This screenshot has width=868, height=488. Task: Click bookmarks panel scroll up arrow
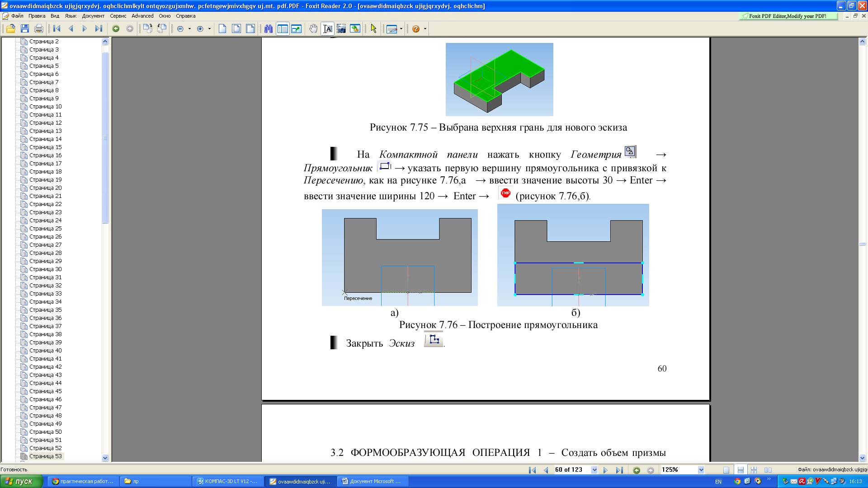[x=105, y=41]
